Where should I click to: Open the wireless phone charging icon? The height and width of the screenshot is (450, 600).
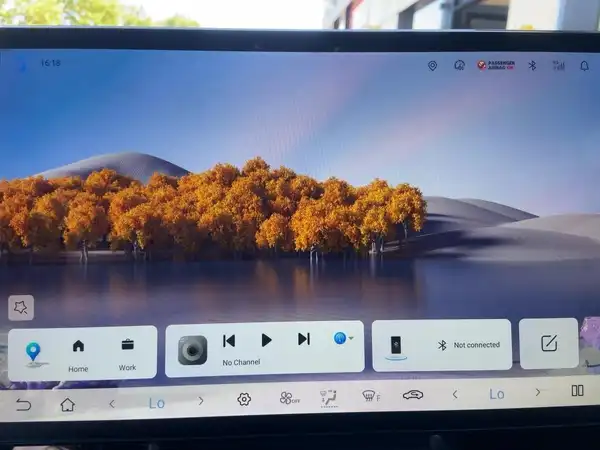click(396, 347)
